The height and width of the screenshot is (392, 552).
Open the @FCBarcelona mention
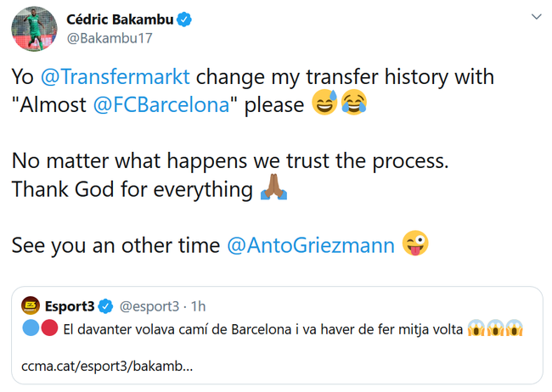point(161,105)
